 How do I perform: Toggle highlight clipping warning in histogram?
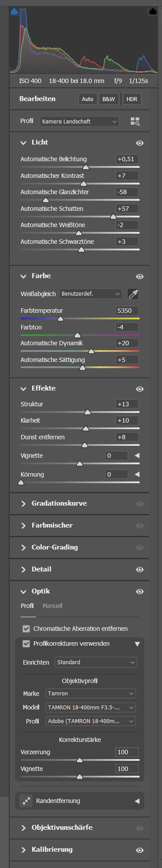click(153, 11)
